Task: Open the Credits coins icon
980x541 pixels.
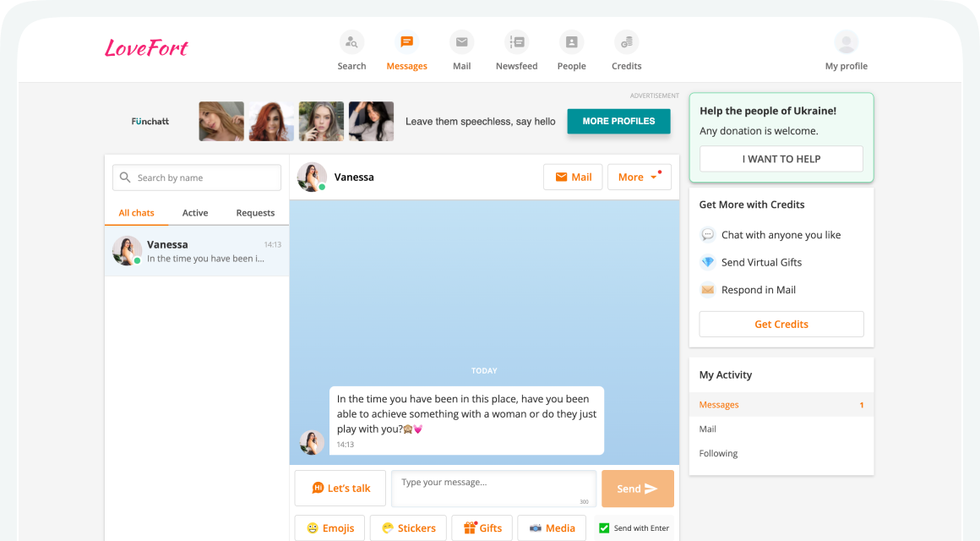Action: click(x=626, y=42)
